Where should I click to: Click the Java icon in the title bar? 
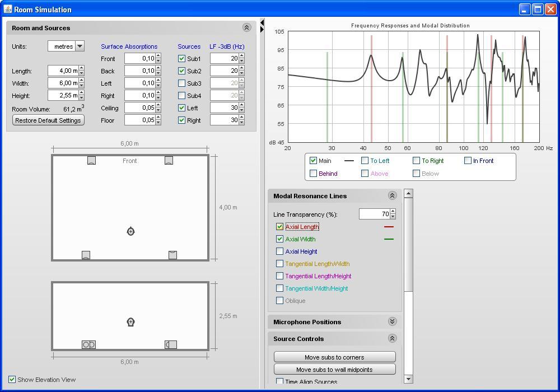(x=7, y=10)
